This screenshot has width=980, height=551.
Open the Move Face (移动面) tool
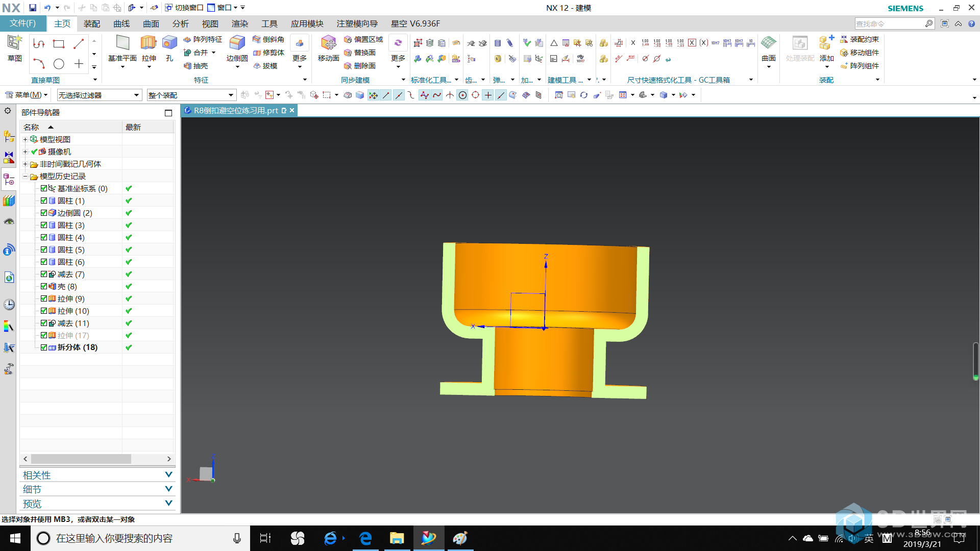coord(328,48)
